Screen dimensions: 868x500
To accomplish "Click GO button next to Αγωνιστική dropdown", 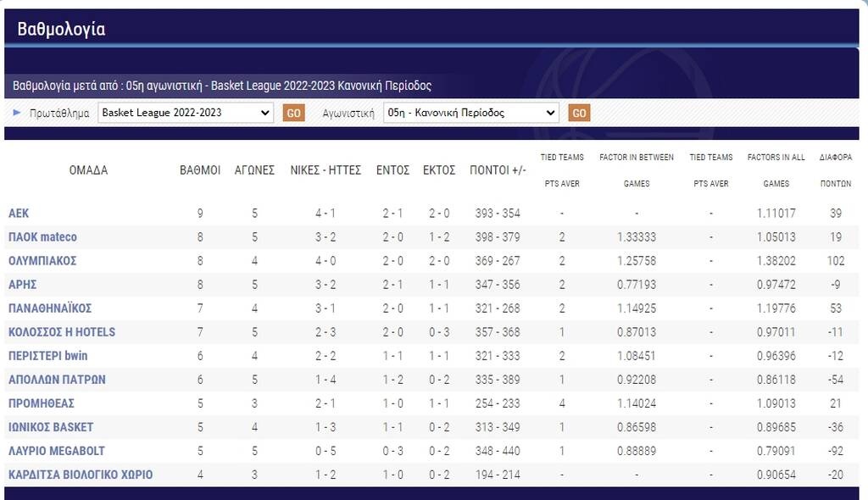I will coord(579,113).
